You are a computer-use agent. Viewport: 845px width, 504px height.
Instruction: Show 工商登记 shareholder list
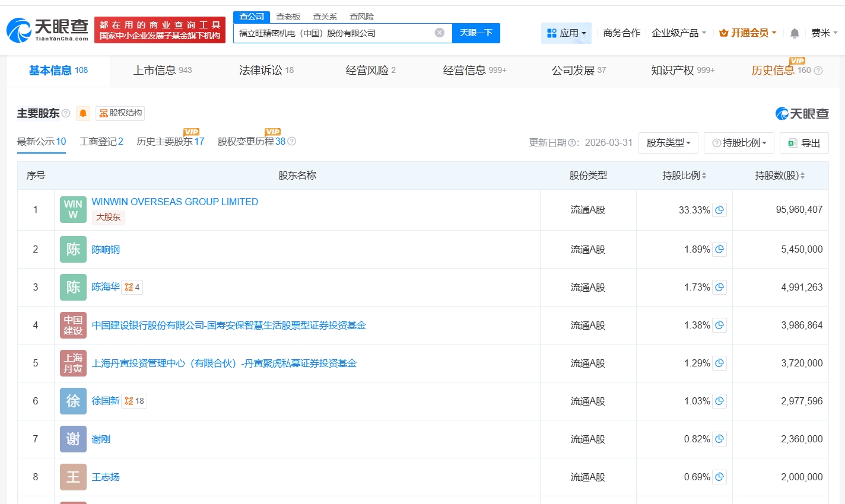pyautogui.click(x=101, y=142)
